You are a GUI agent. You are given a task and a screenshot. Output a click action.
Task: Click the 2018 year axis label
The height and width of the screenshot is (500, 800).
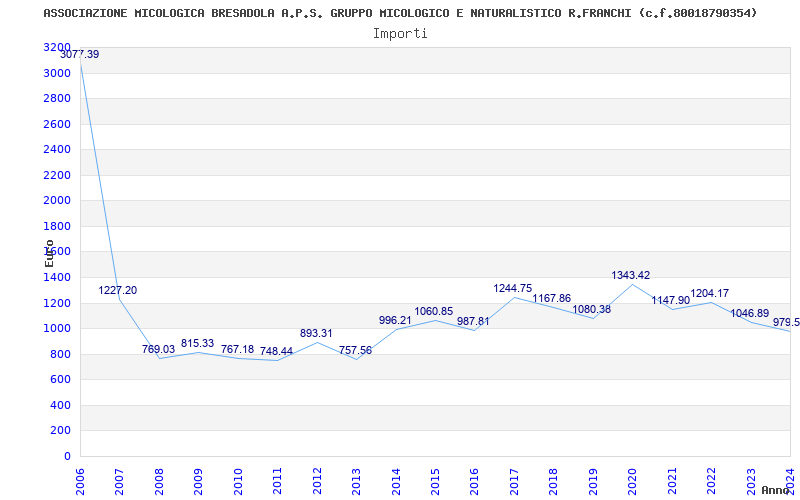tap(554, 481)
